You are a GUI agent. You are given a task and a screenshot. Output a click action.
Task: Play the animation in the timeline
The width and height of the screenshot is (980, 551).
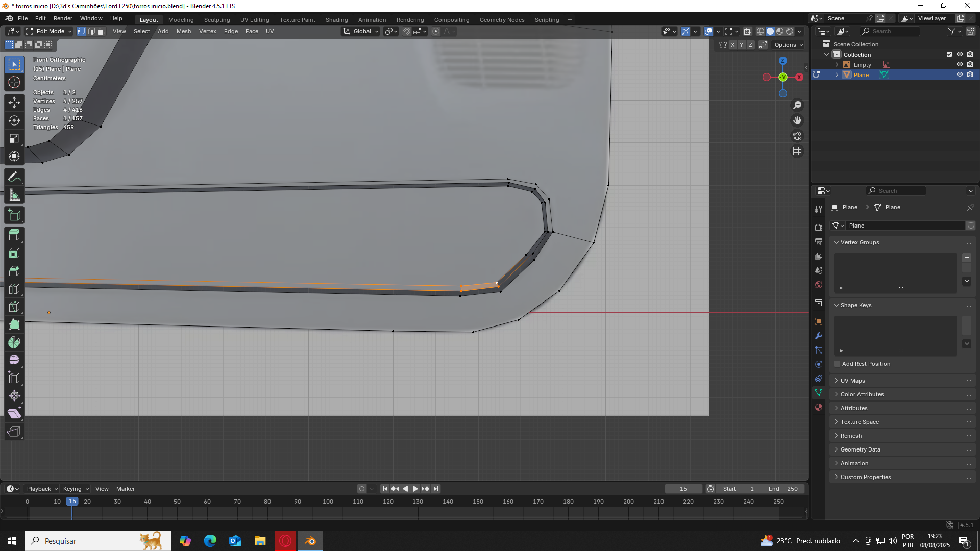(415, 489)
